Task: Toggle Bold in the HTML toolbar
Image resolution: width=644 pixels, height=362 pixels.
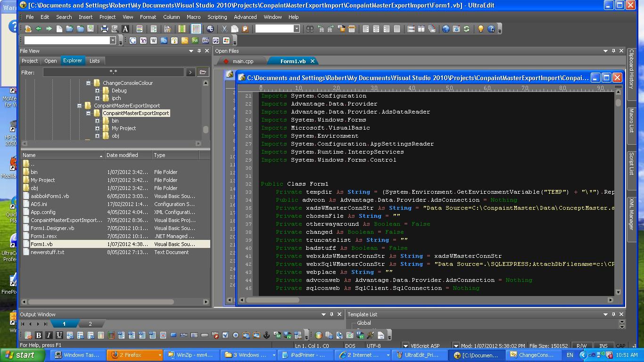Action: coord(39,335)
